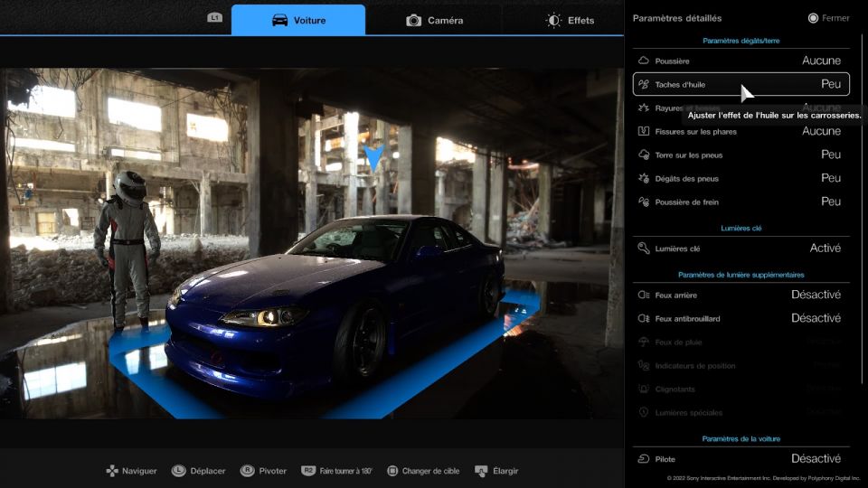
Task: Click the Clignotants icon
Action: (x=643, y=389)
